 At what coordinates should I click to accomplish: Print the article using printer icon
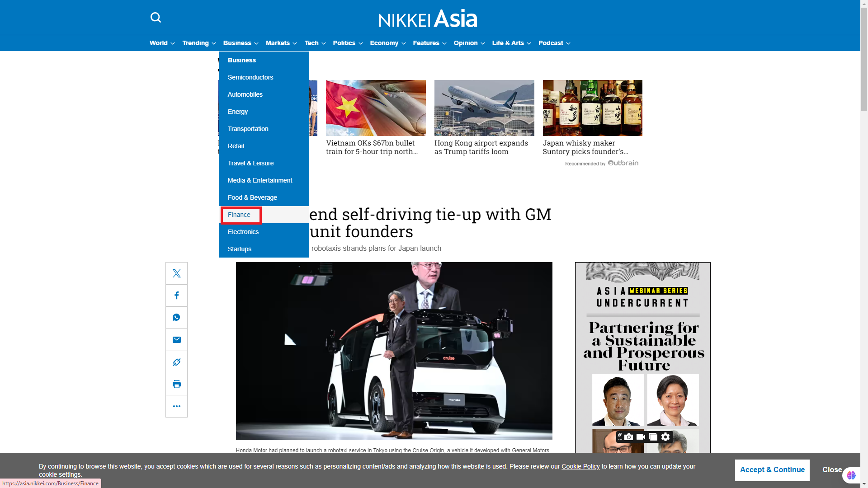(x=176, y=384)
